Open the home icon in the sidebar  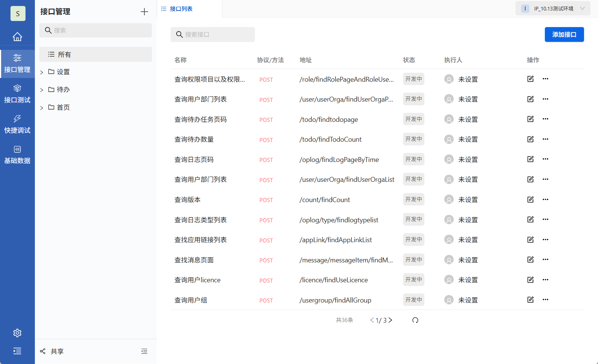click(17, 37)
